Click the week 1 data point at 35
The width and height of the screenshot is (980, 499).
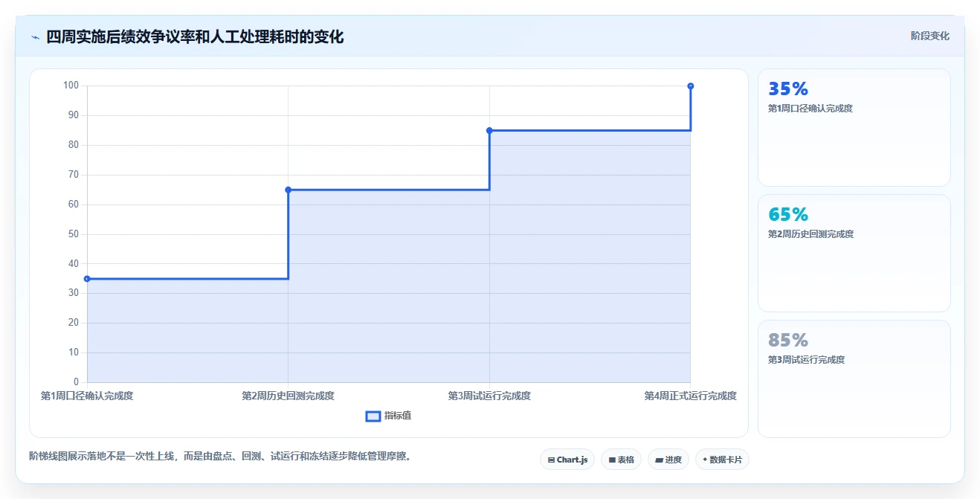coord(87,279)
